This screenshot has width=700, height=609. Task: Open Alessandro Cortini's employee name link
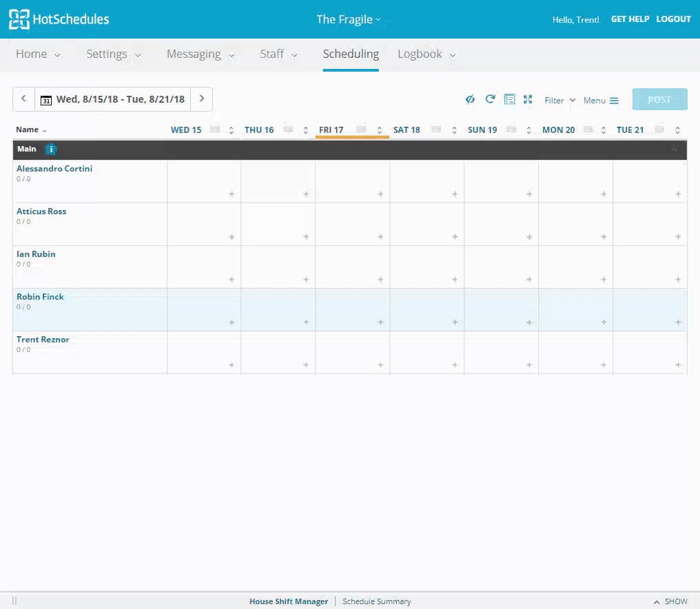coord(54,168)
